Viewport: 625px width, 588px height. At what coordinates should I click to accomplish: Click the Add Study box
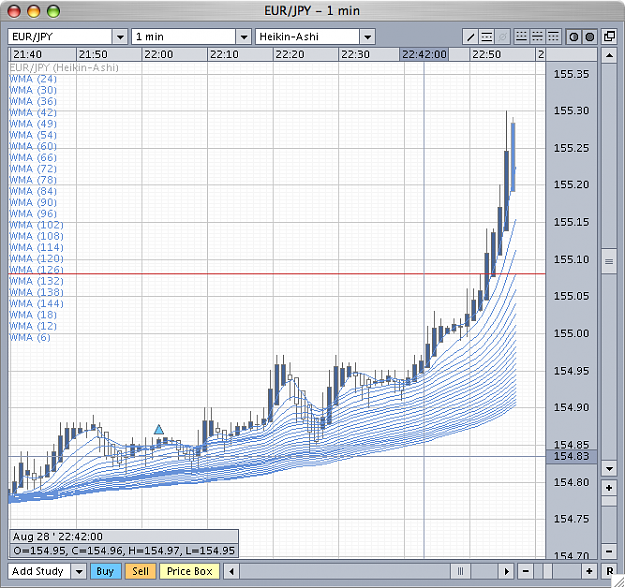(39, 572)
